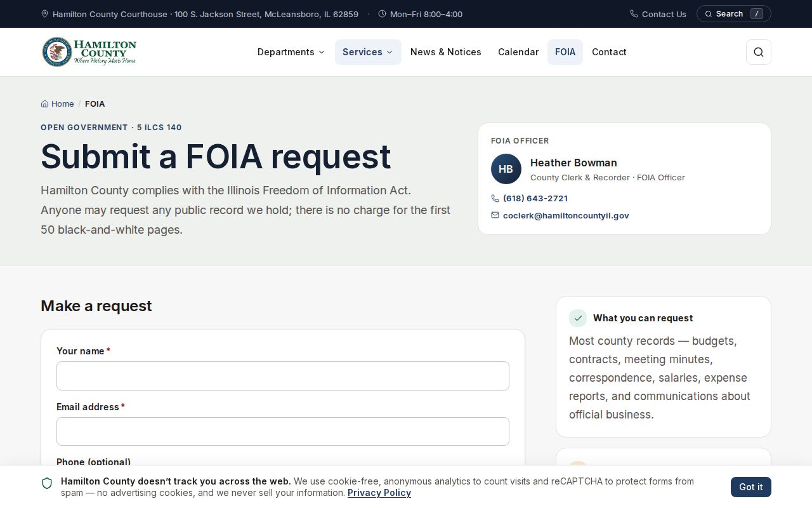This screenshot has width=812, height=508.
Task: Click the Heather Bowman name text
Action: (573, 163)
